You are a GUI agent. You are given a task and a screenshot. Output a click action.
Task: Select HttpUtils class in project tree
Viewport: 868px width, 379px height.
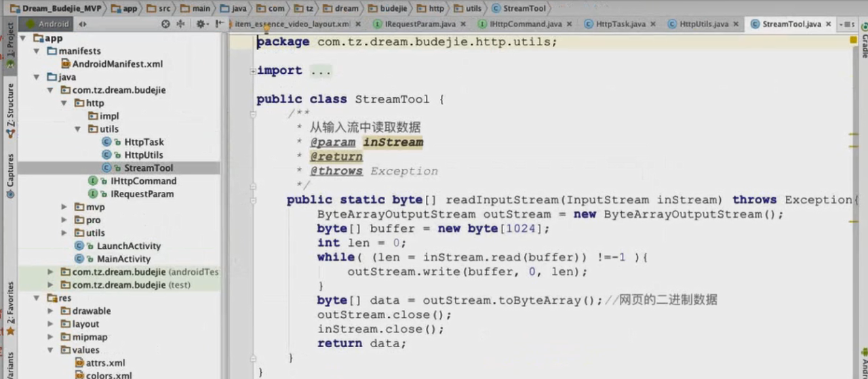click(x=133, y=155)
